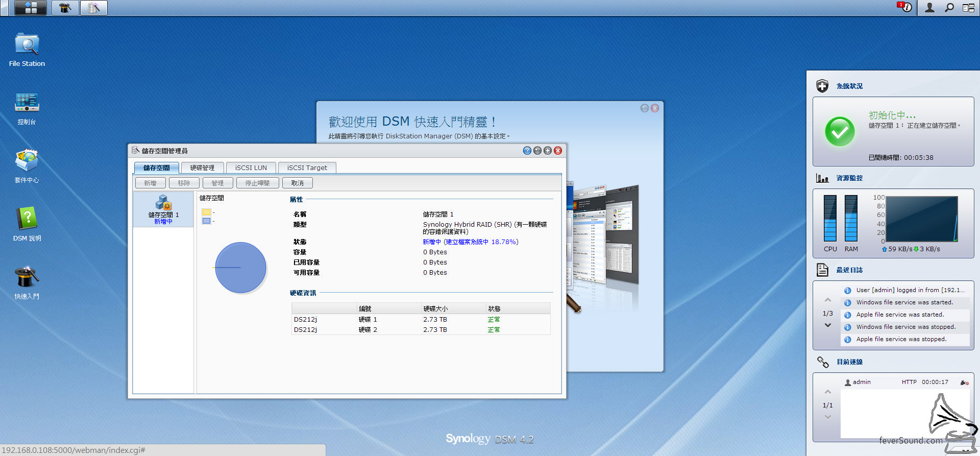Switch to the iSCSI LUN tab
The width and height of the screenshot is (980, 456).
[x=251, y=167]
